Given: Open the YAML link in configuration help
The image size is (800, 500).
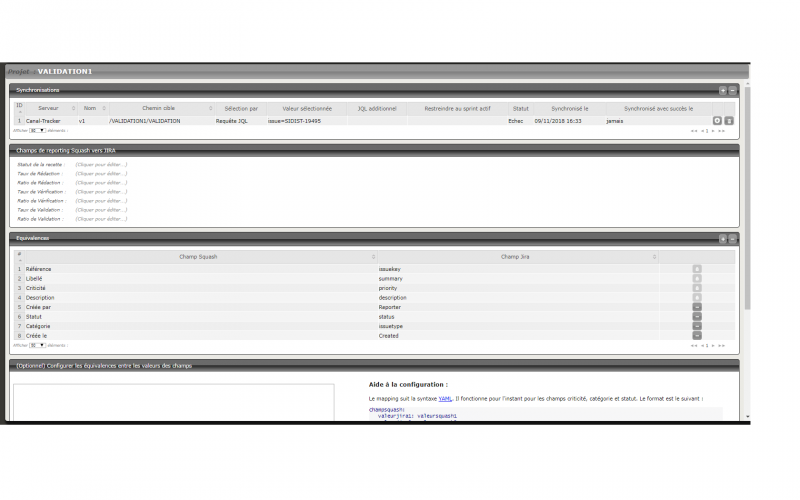Looking at the screenshot, I should tap(445, 399).
